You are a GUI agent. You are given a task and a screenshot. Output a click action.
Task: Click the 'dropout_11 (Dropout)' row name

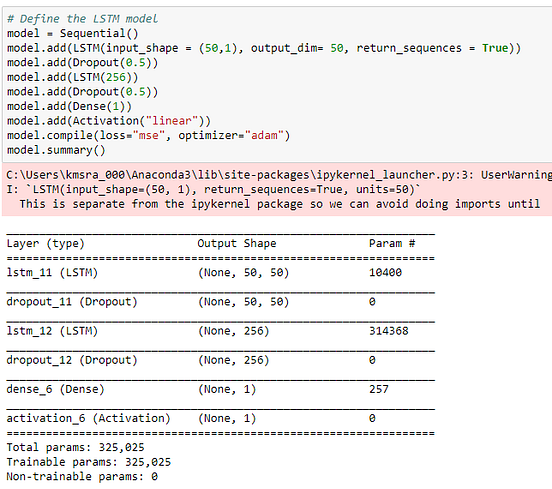tap(72, 302)
